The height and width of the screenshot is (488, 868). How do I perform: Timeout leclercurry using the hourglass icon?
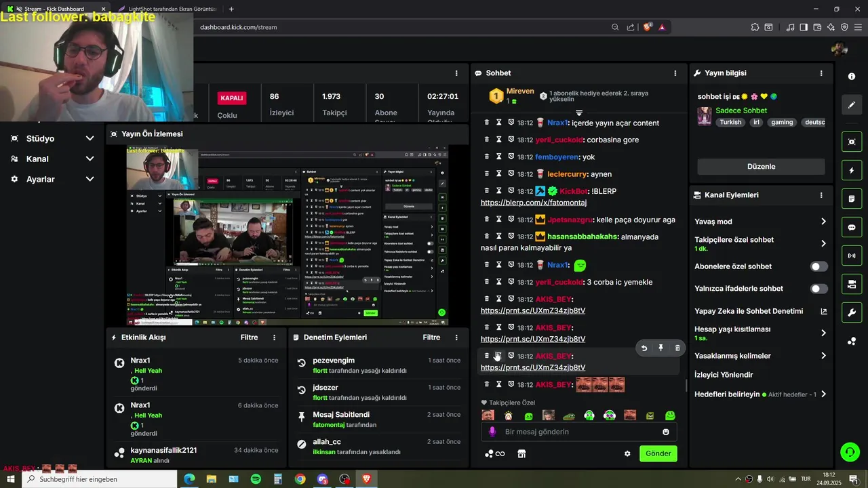498,174
